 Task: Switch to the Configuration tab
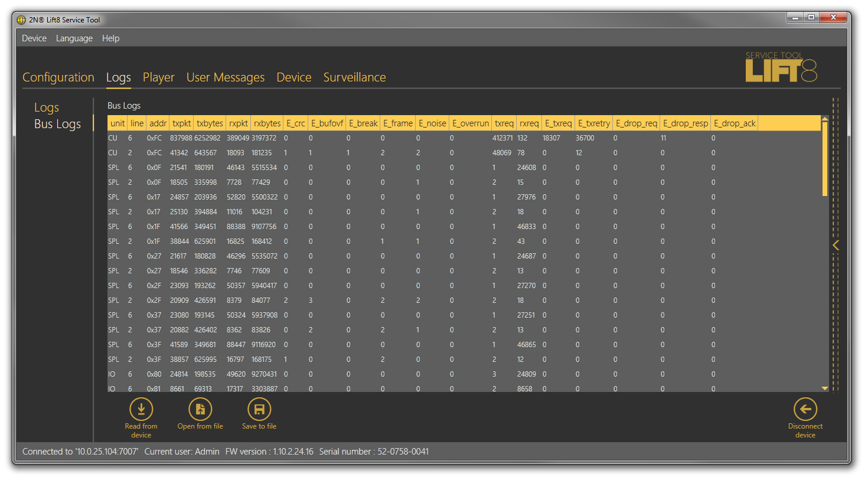click(x=58, y=77)
